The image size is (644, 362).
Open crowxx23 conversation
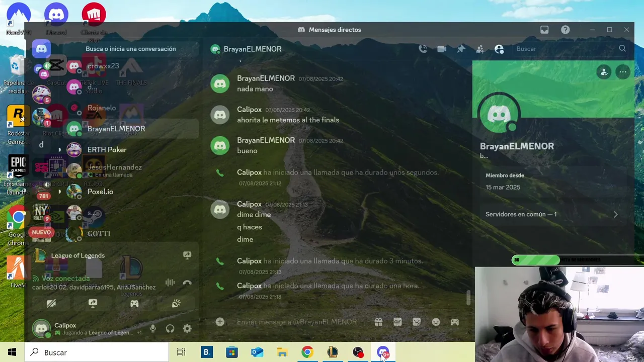(131, 66)
